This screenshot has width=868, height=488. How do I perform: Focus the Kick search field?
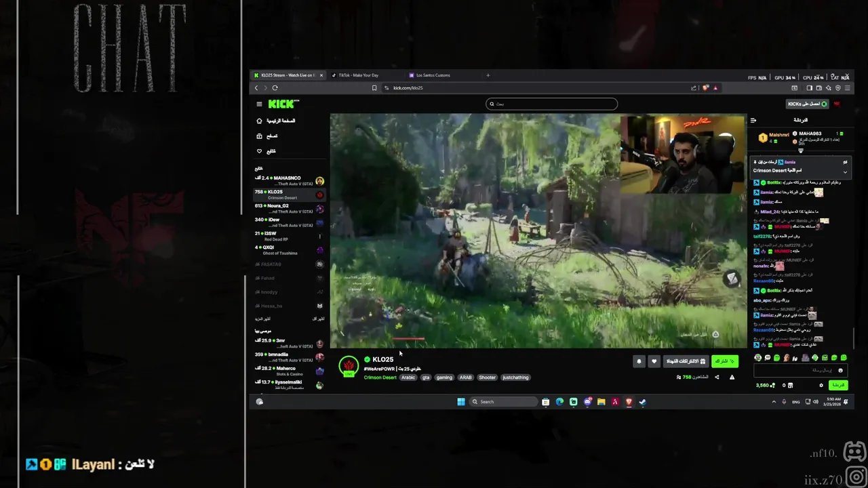(552, 104)
